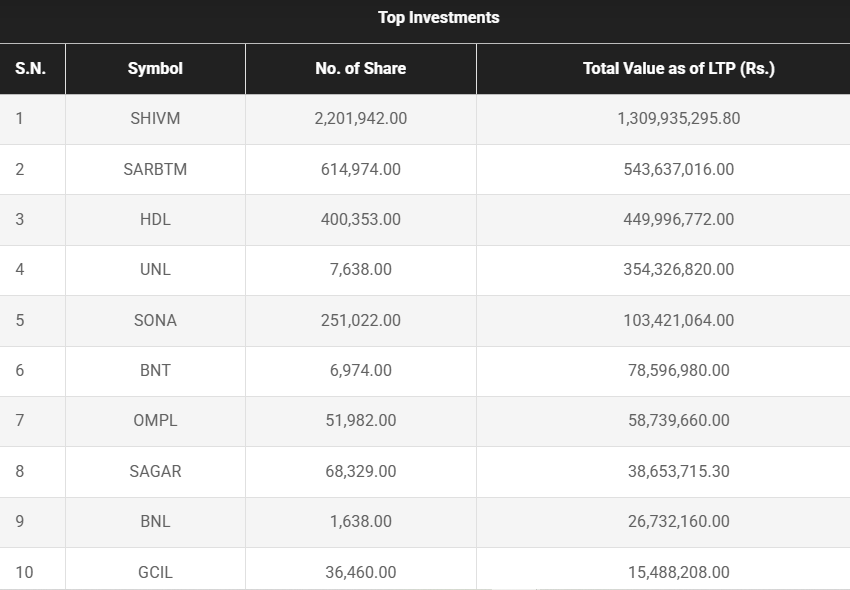
Task: Click the Top Investments table title
Action: point(439,18)
